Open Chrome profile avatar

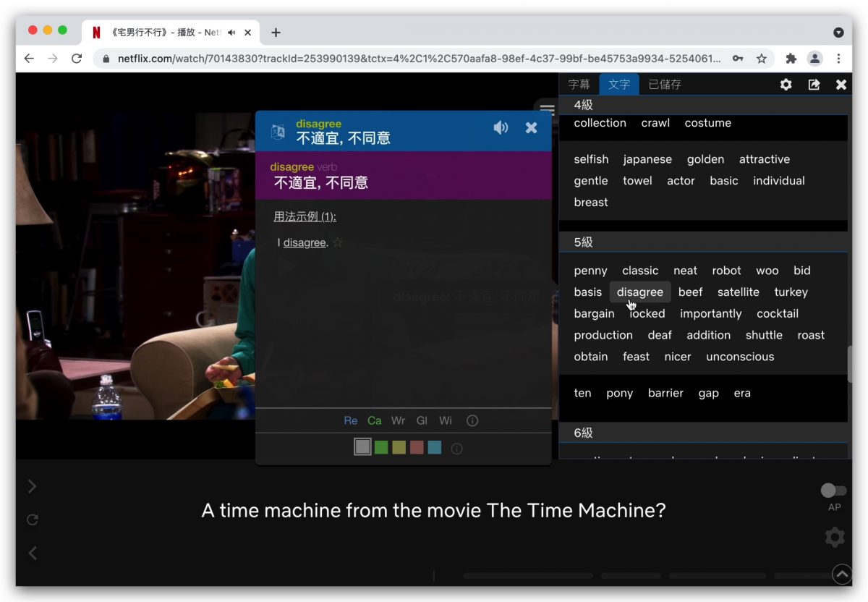click(815, 59)
